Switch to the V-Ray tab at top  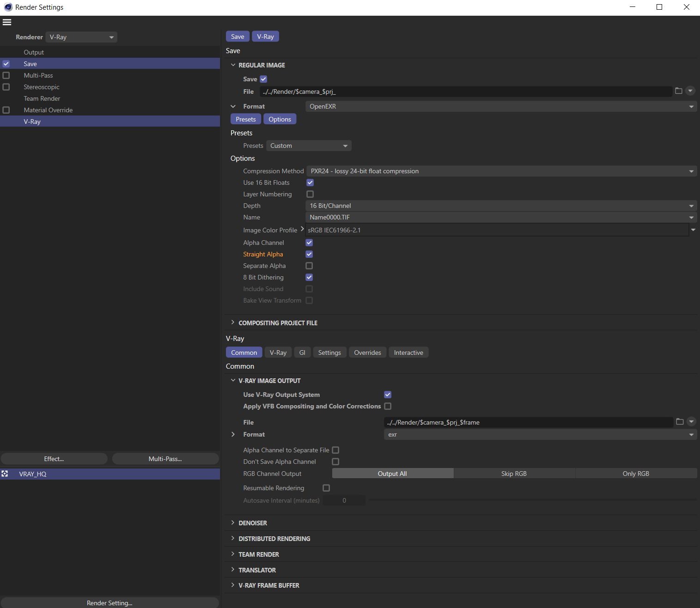click(265, 36)
